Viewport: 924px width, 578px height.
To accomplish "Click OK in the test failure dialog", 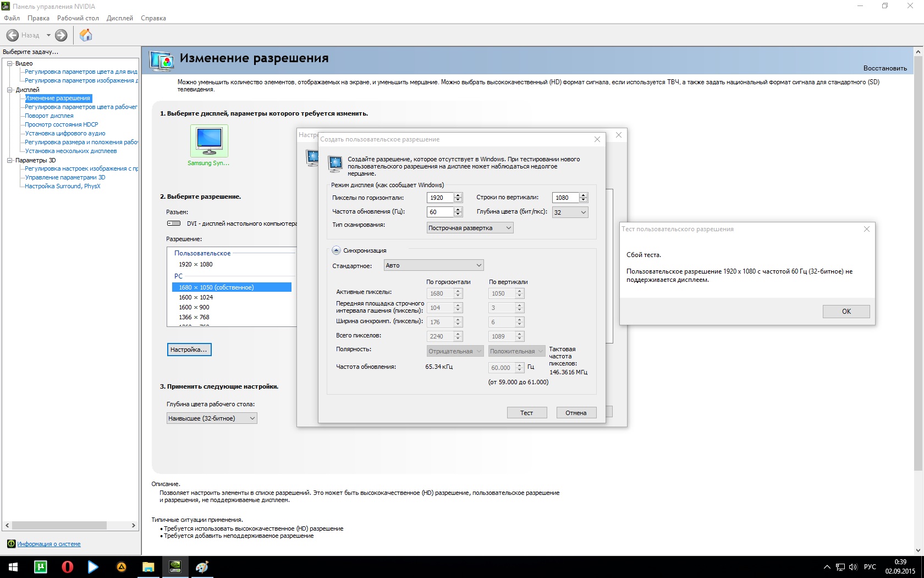I will coord(846,312).
